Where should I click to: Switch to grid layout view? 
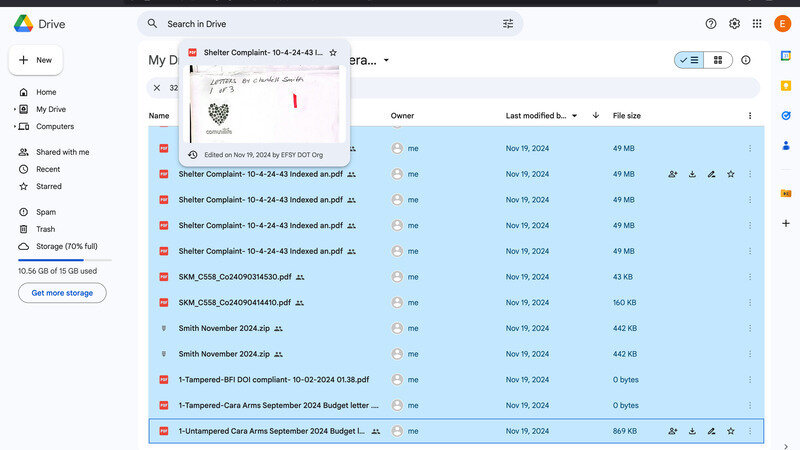[x=717, y=60]
